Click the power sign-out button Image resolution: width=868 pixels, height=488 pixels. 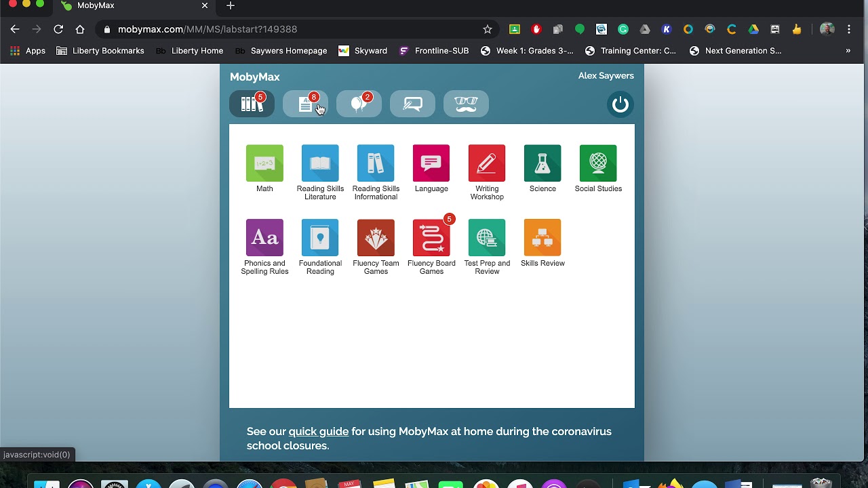(x=620, y=104)
